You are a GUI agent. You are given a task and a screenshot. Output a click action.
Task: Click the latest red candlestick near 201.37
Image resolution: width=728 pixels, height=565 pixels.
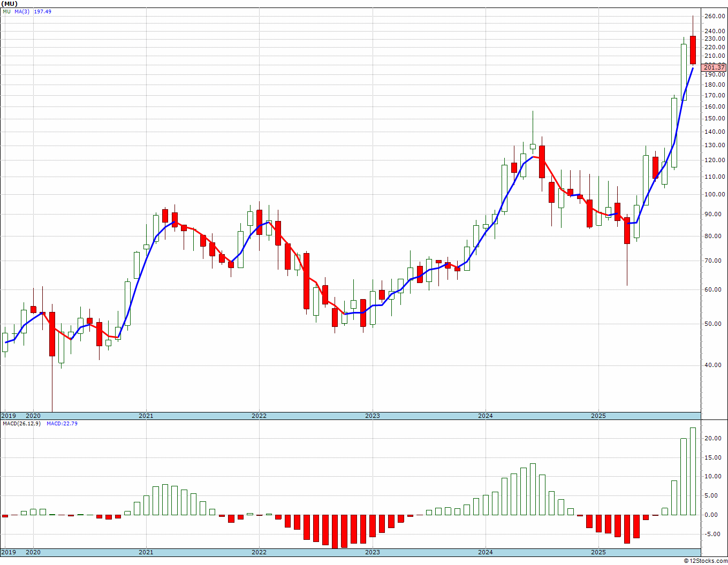click(693, 50)
